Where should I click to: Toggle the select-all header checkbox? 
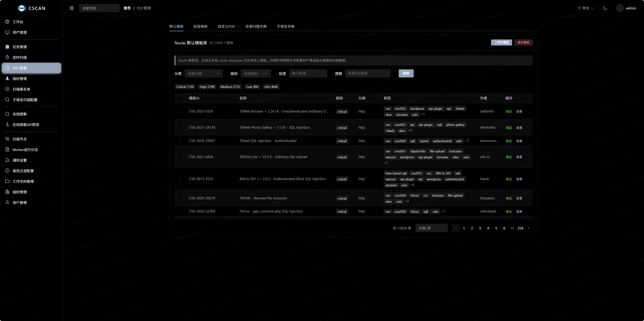coord(179,98)
